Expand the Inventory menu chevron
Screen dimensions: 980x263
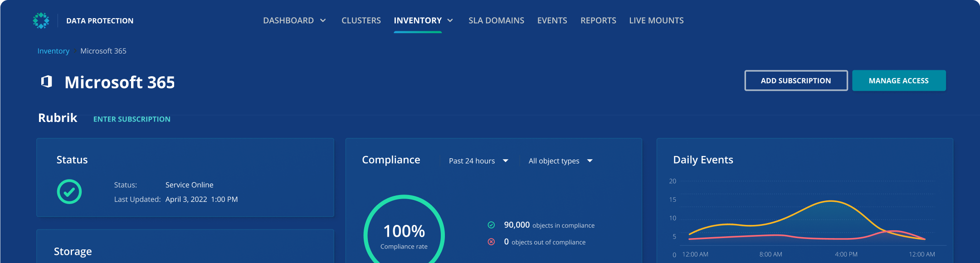450,20
